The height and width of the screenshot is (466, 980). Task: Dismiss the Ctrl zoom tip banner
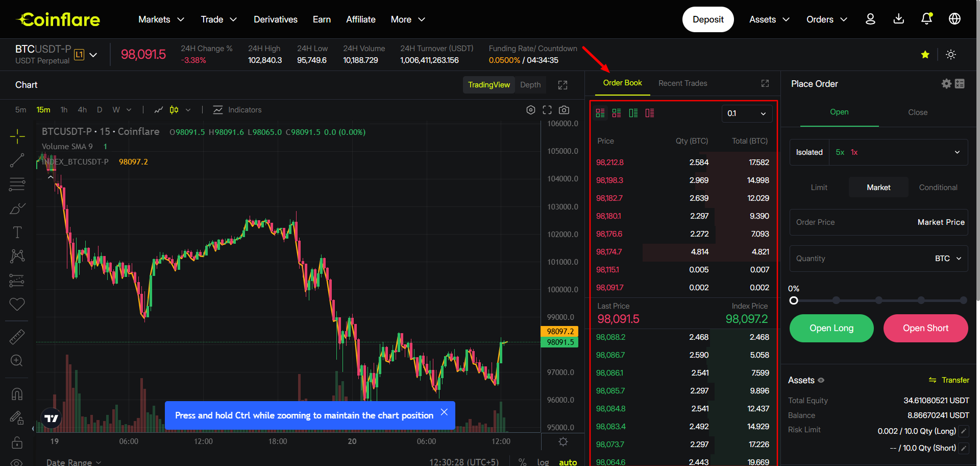(x=444, y=412)
